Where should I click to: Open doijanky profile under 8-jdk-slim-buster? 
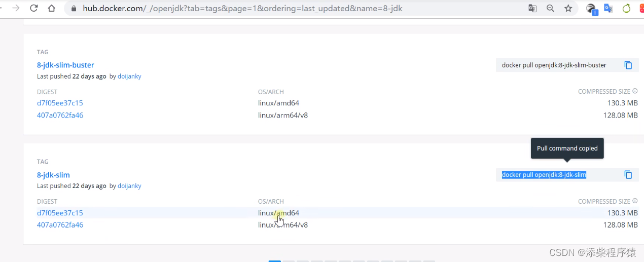(x=129, y=77)
